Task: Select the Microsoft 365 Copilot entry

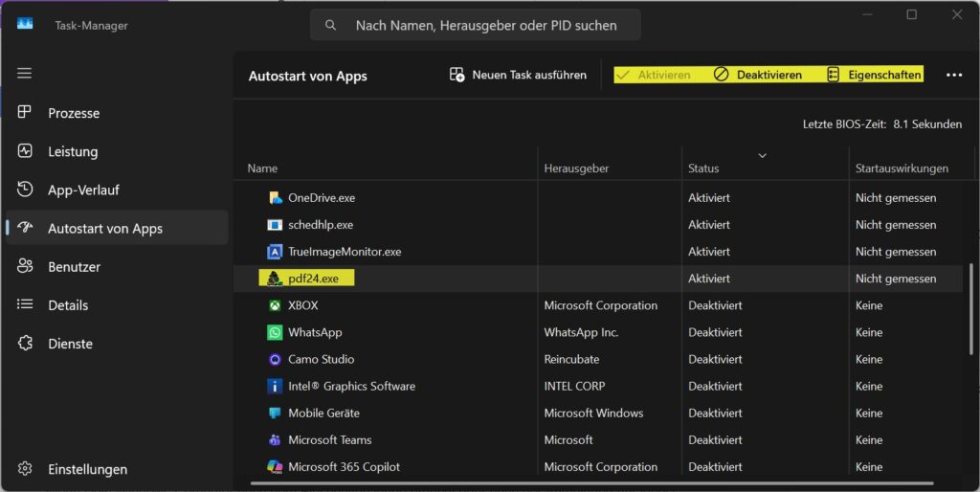Action: click(x=344, y=466)
